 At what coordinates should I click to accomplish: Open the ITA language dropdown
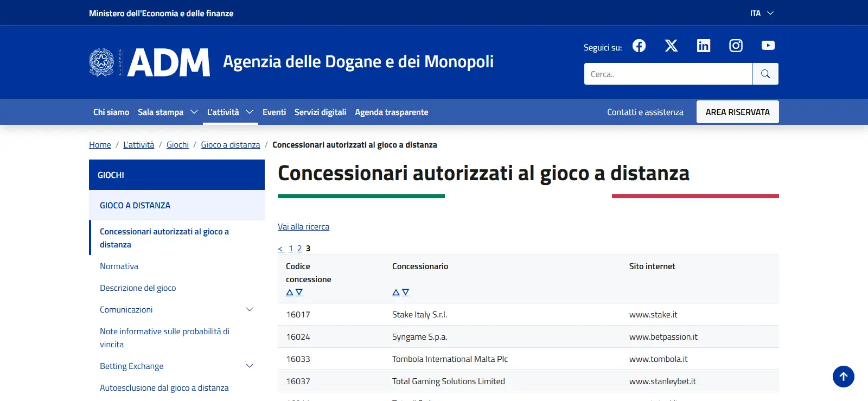click(762, 13)
